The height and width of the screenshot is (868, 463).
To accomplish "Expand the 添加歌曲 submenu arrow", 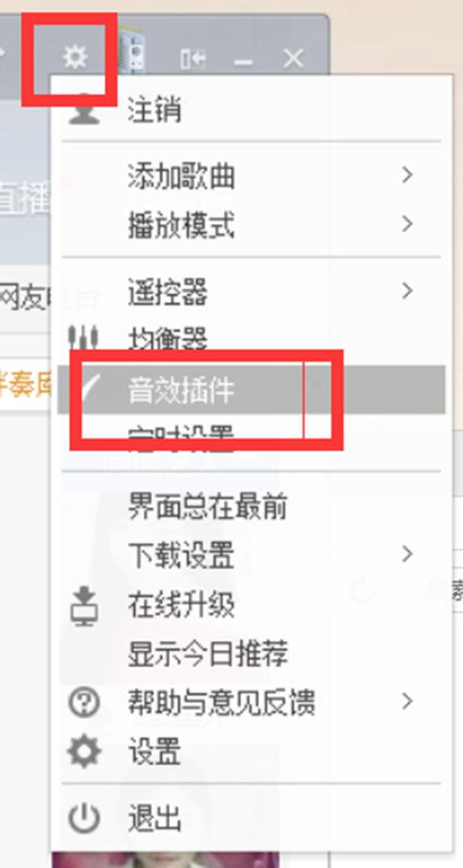I will pos(407,175).
